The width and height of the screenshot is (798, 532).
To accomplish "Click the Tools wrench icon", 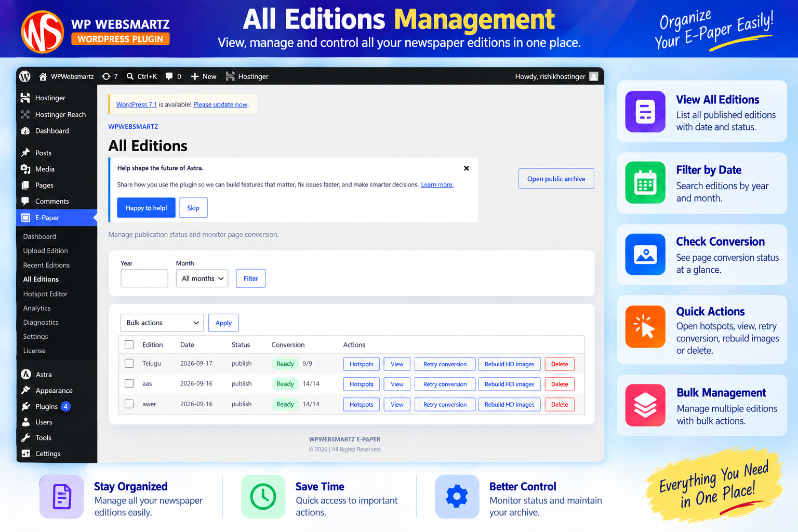I will tap(26, 437).
